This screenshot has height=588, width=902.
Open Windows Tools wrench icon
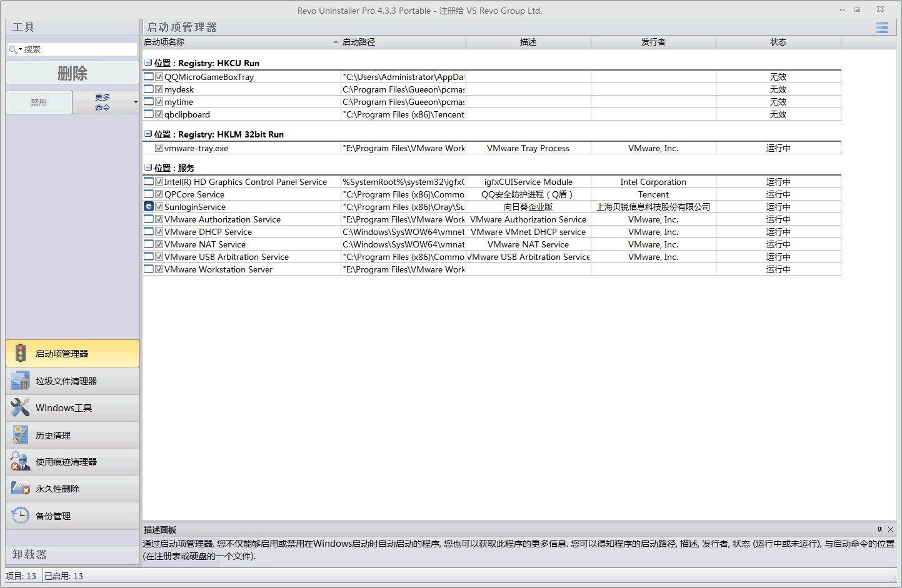[x=21, y=407]
